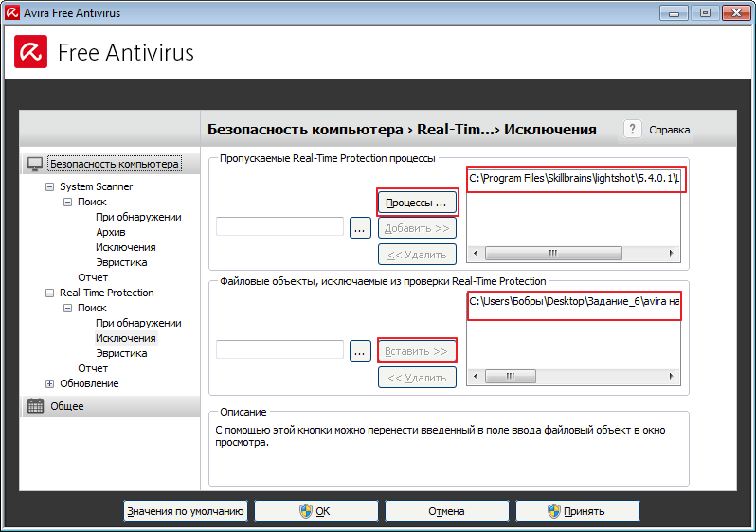The image size is (756, 532).
Task: Select the C:\Users\Бобры path in the file list
Action: point(574,301)
